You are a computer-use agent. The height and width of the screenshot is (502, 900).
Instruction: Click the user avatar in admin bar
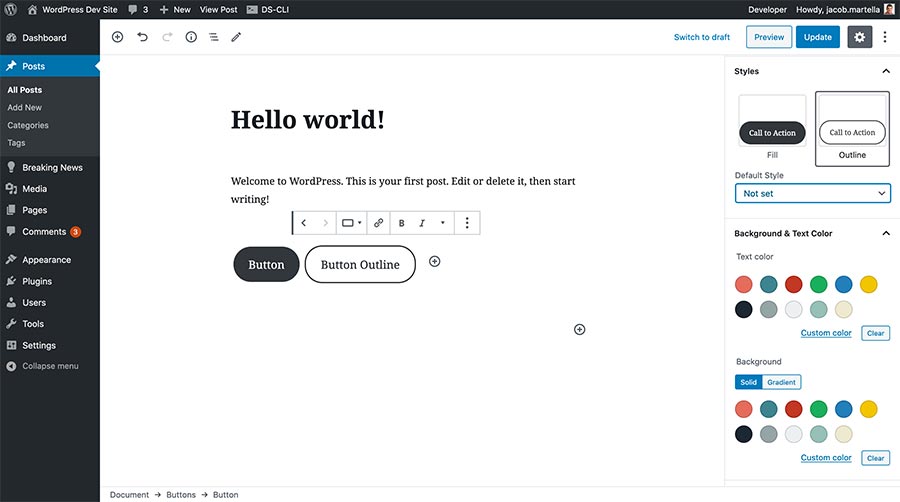click(889, 9)
